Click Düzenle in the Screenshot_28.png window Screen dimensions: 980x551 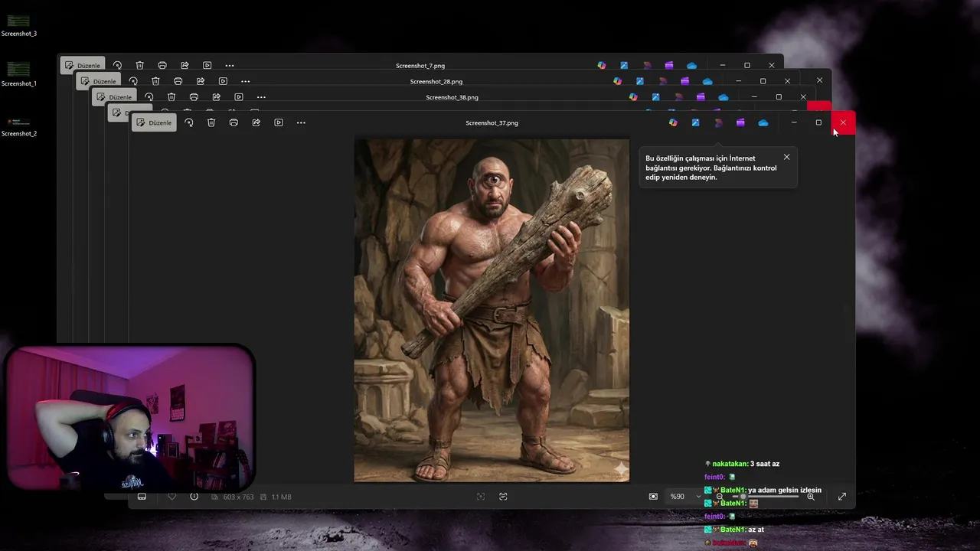pos(98,81)
